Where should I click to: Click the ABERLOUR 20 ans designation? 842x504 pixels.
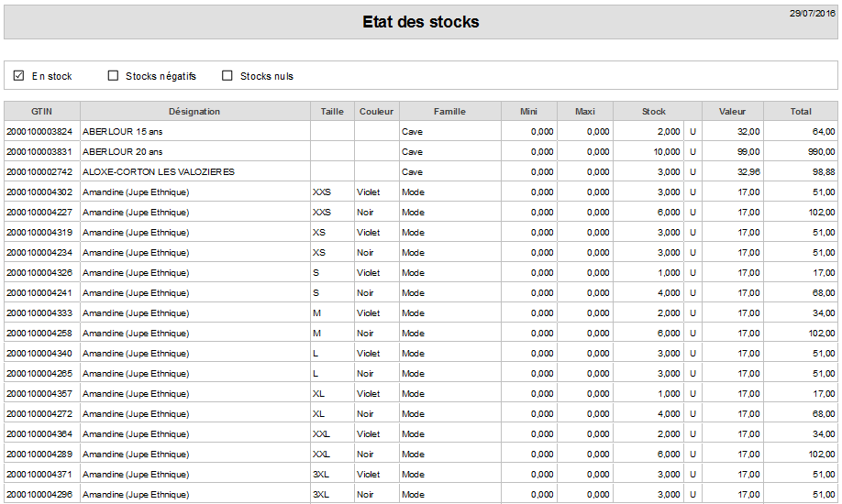(122, 152)
